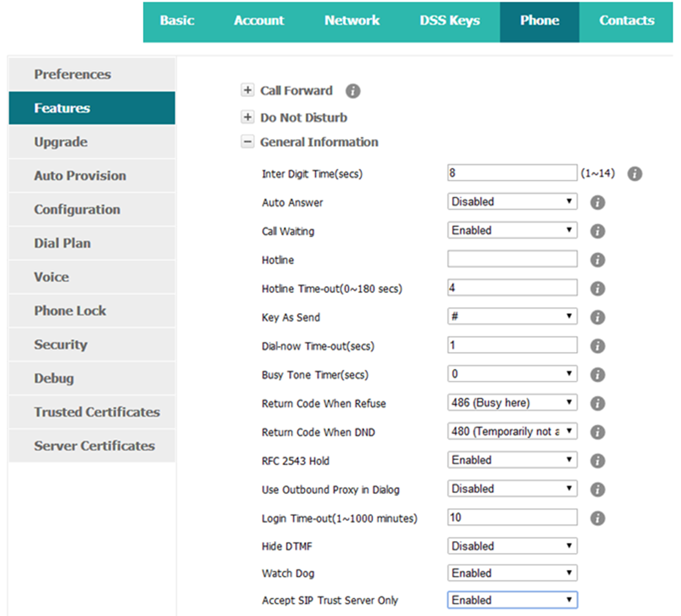Open Voice settings in the sidebar
The width and height of the screenshot is (681, 616).
point(92,277)
